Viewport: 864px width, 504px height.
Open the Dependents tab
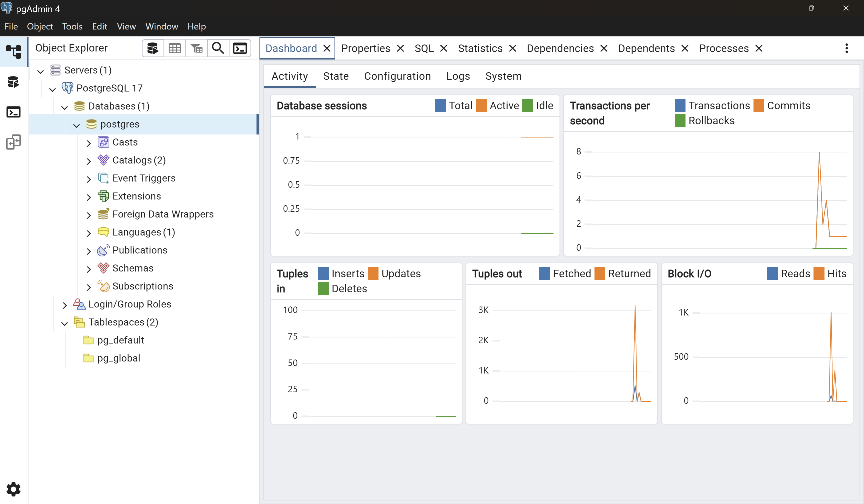(646, 48)
